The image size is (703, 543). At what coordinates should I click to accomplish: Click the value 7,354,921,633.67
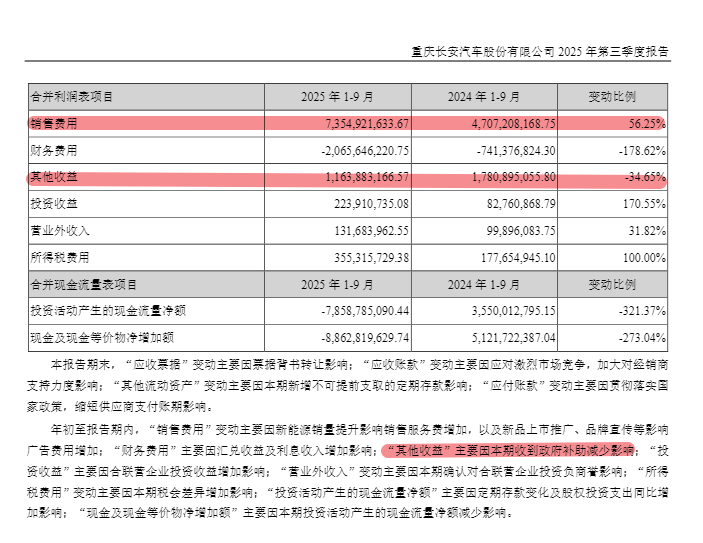367,123
